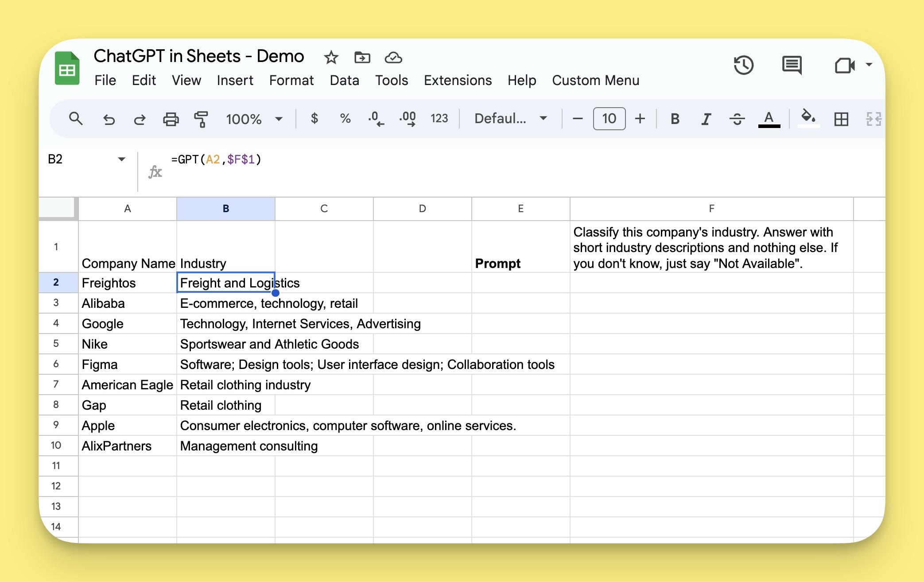Image resolution: width=924 pixels, height=582 pixels.
Task: Start a video call with the camera icon
Action: 845,66
